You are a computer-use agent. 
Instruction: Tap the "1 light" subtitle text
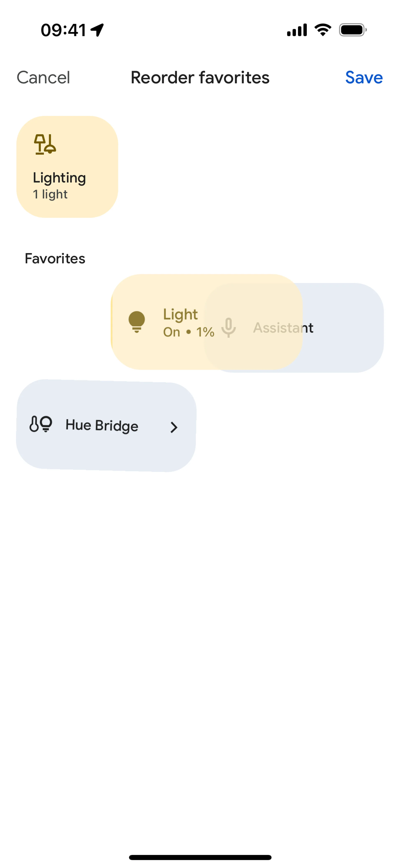tap(50, 194)
